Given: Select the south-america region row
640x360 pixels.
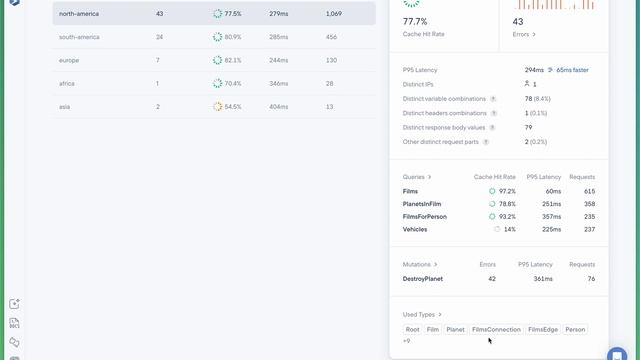Looking at the screenshot, I should point(214,37).
